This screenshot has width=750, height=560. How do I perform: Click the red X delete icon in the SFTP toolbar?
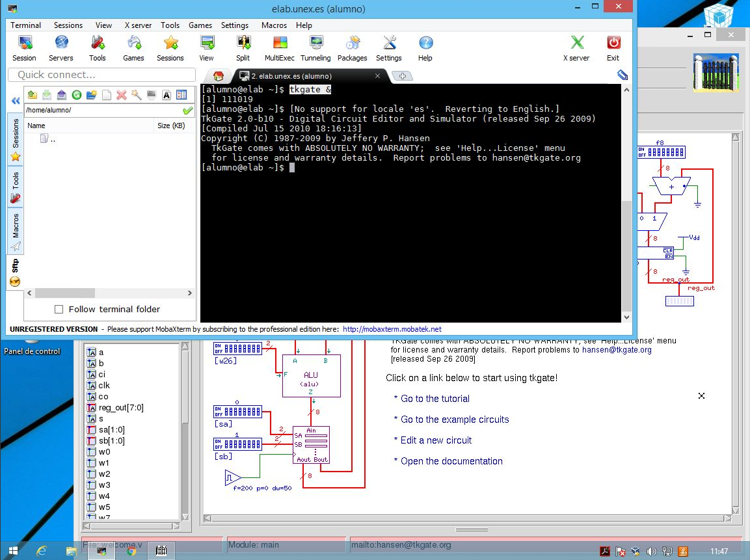(x=121, y=95)
